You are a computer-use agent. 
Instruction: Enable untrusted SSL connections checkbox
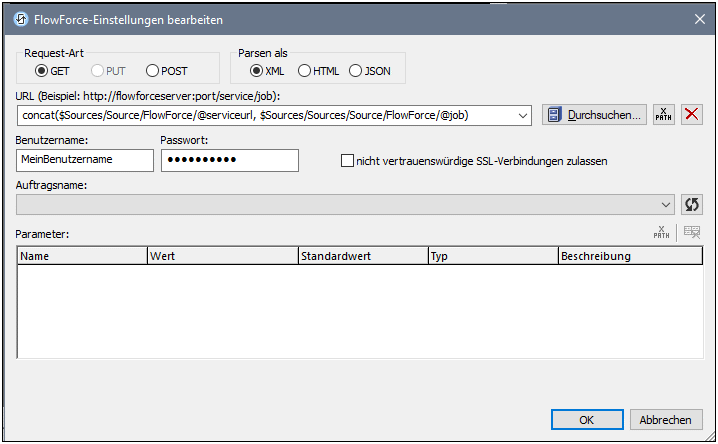pyautogui.click(x=347, y=160)
